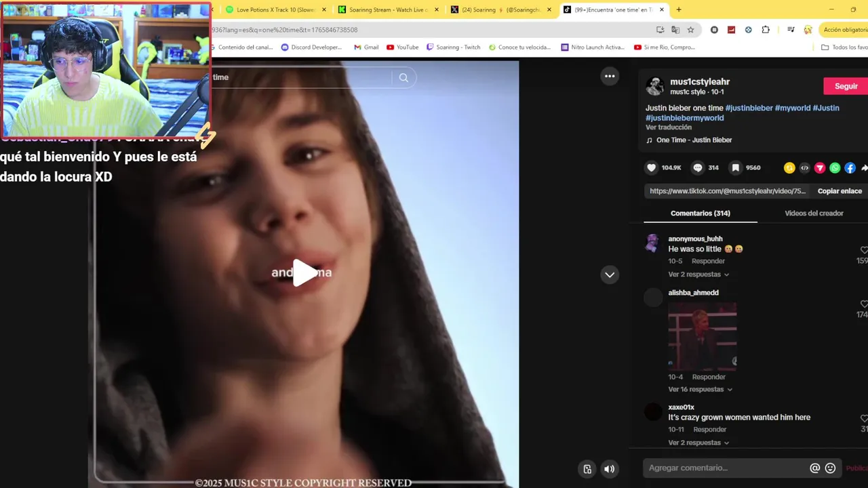
Task: Toggle auto-scroll icon beside volume
Action: (587, 468)
